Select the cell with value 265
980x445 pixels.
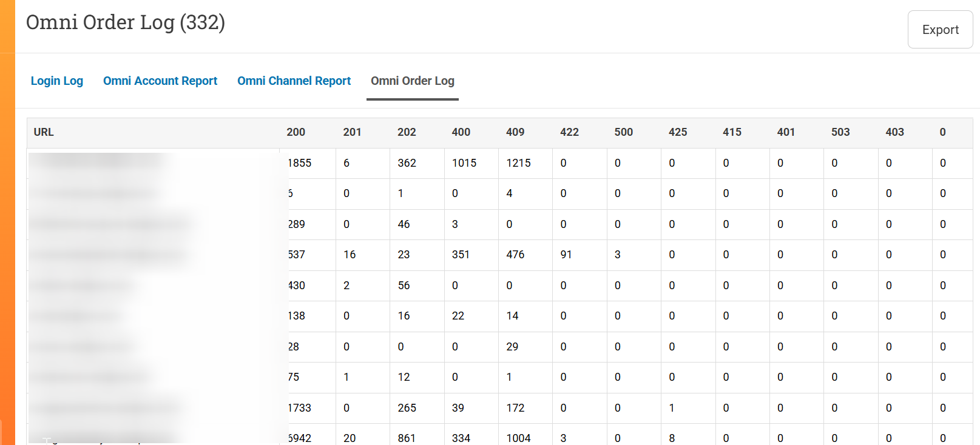click(x=407, y=408)
